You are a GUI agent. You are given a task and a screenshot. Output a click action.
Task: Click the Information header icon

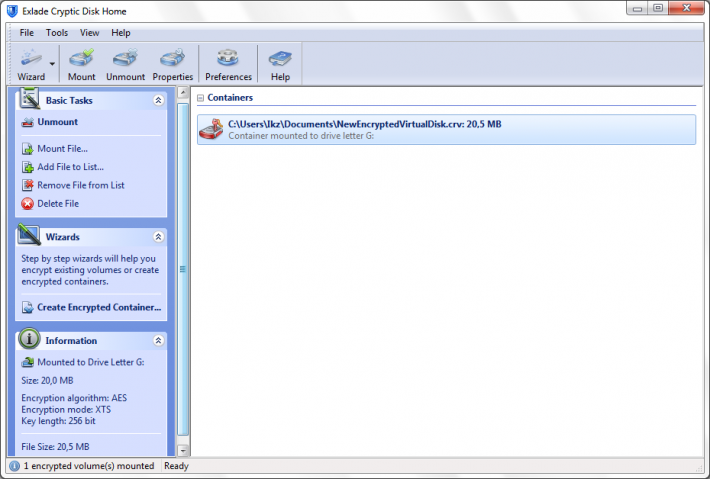pyautogui.click(x=29, y=339)
